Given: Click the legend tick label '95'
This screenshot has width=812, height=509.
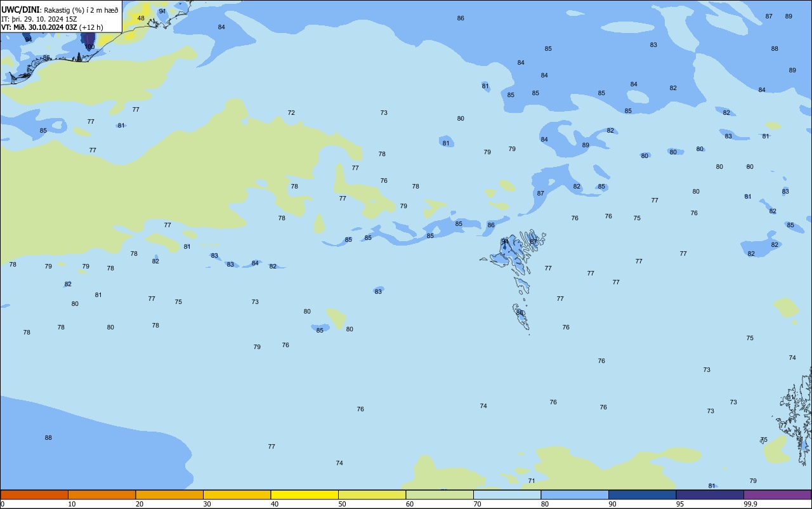Looking at the screenshot, I should pyautogui.click(x=680, y=504).
